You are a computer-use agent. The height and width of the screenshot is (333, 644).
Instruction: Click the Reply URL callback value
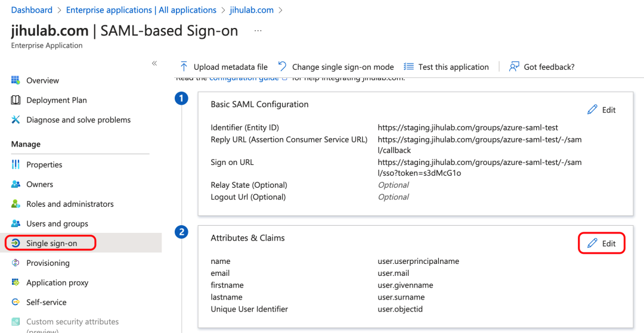point(479,145)
